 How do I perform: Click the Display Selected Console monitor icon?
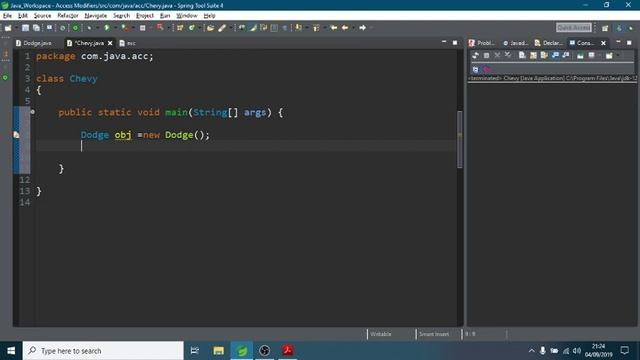point(591,55)
